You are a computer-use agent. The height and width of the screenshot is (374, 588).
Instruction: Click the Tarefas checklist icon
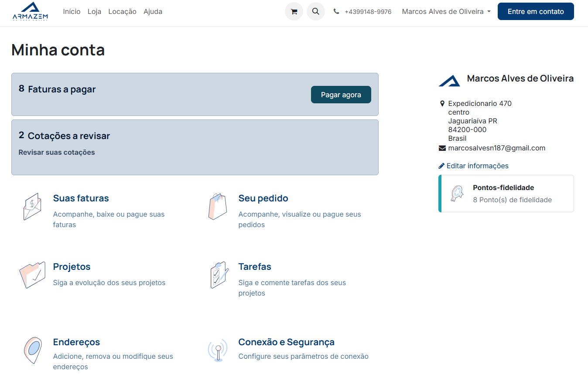[x=218, y=275]
